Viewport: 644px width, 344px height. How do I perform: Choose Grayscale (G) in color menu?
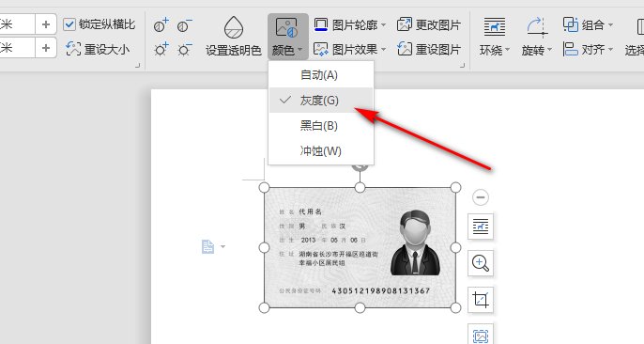(321, 101)
